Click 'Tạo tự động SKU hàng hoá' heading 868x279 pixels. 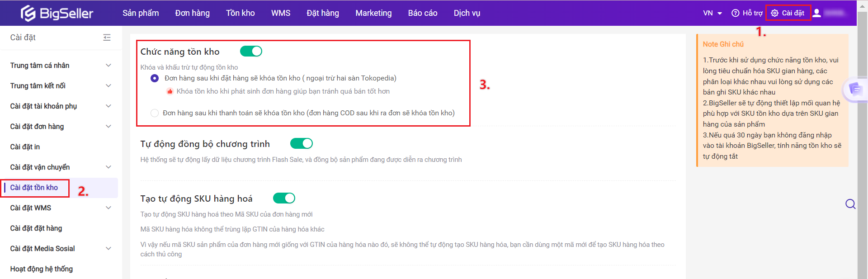(x=196, y=199)
